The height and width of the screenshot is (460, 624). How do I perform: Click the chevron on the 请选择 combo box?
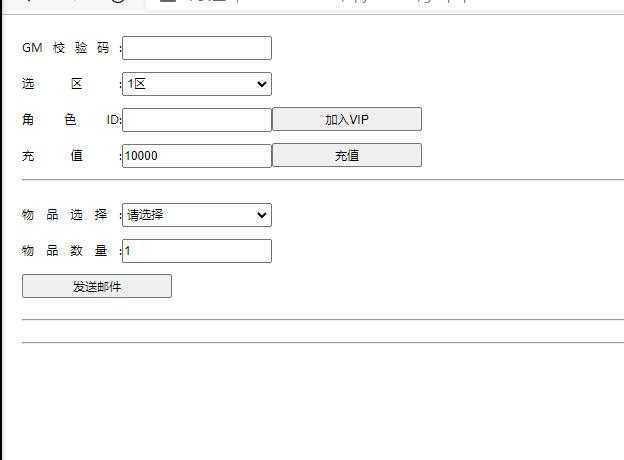(x=262, y=215)
